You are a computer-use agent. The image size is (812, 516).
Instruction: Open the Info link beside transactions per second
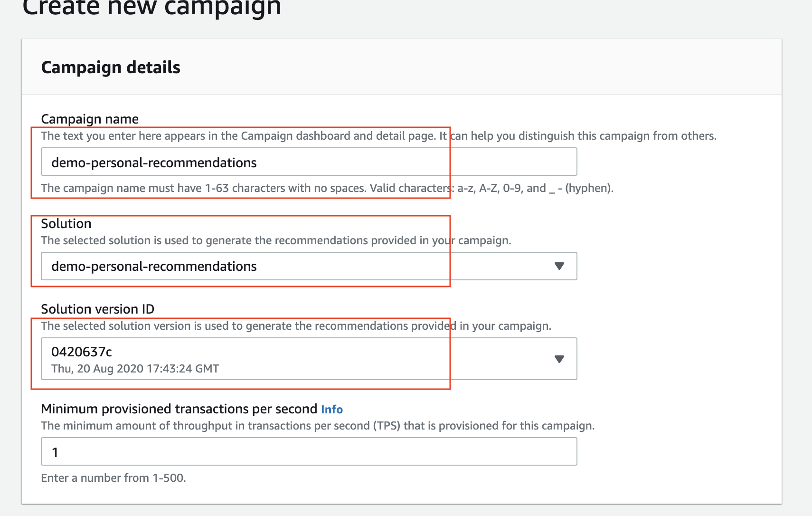tap(332, 409)
